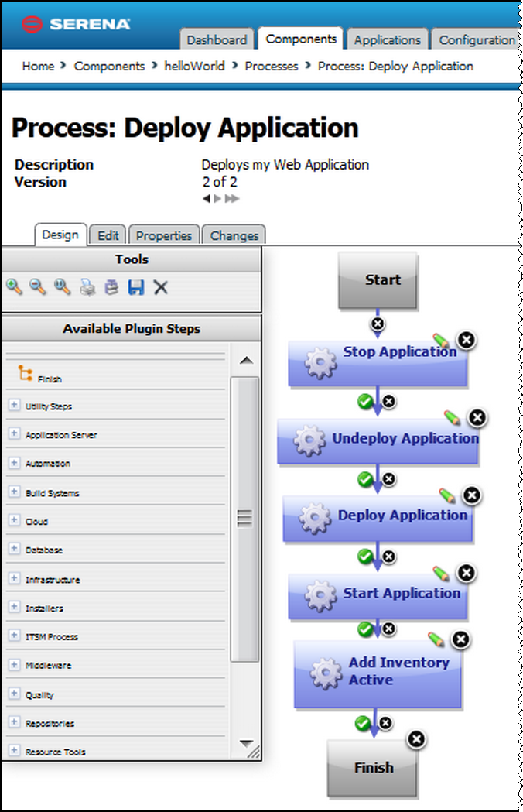Delete the Stop Application step
Viewport: 523px width, 812px height.
(x=467, y=340)
